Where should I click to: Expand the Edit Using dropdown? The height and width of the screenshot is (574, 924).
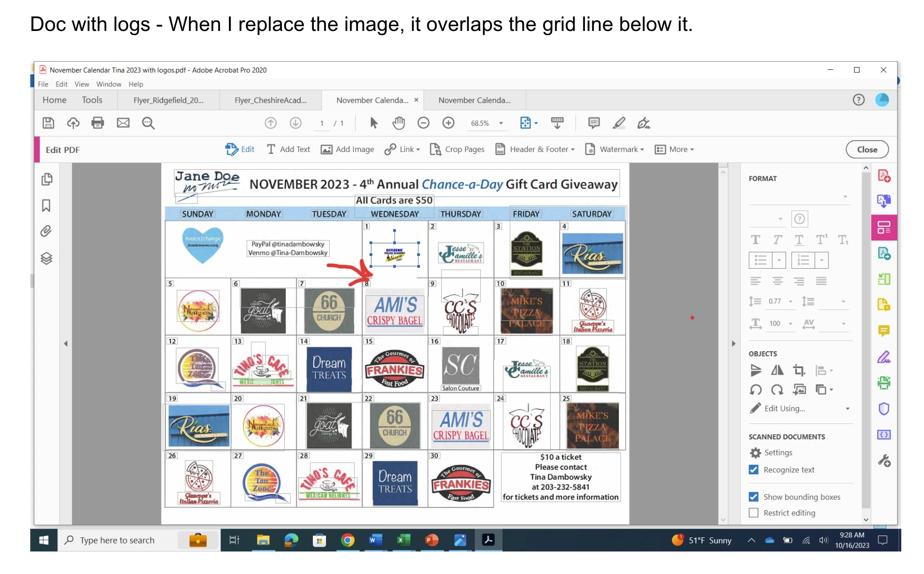point(847,409)
